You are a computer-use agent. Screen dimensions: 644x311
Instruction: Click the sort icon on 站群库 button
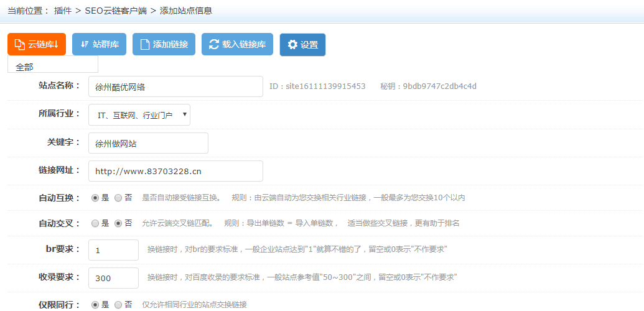[x=85, y=44]
